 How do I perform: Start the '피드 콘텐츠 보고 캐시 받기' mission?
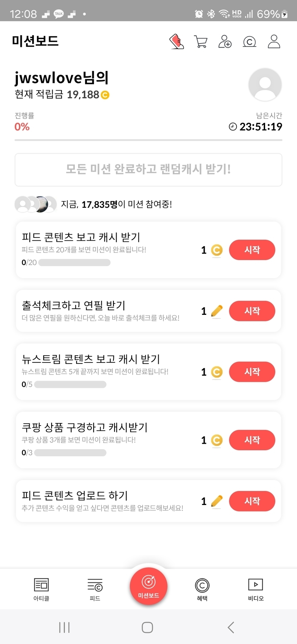(x=252, y=250)
